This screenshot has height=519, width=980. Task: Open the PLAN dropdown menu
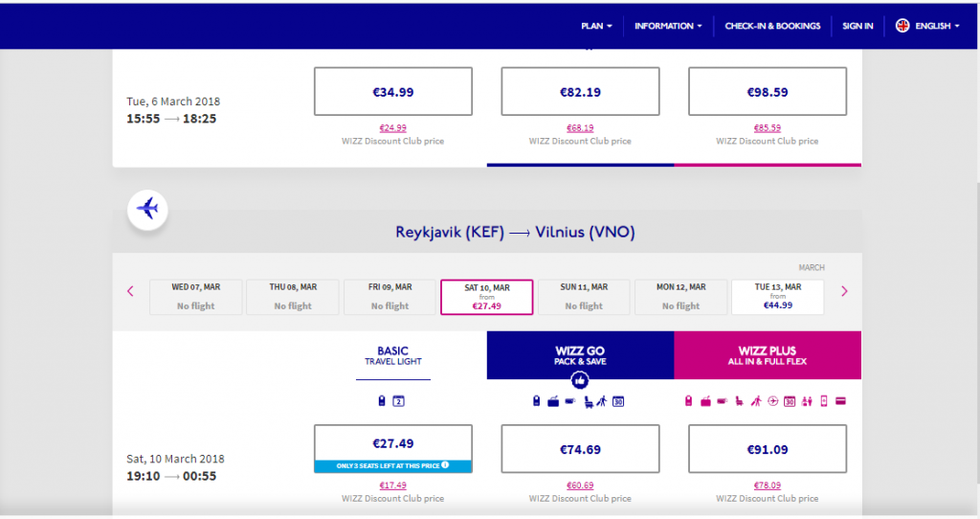coord(596,26)
